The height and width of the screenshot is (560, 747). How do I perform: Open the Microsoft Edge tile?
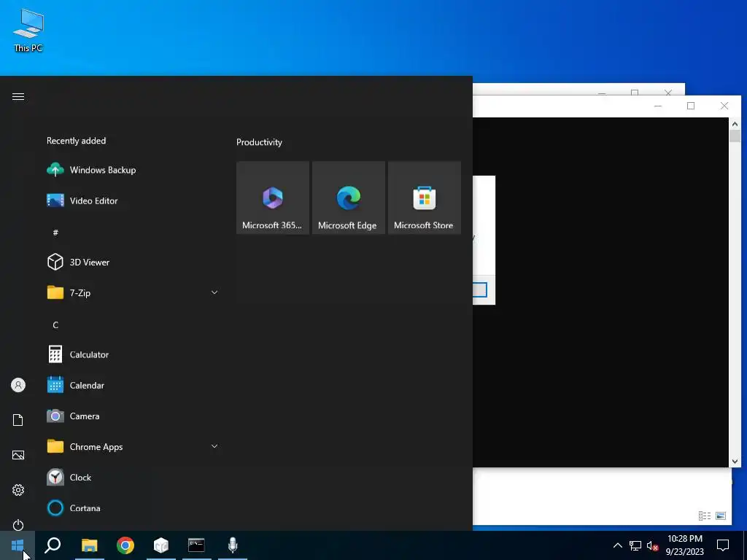(348, 198)
